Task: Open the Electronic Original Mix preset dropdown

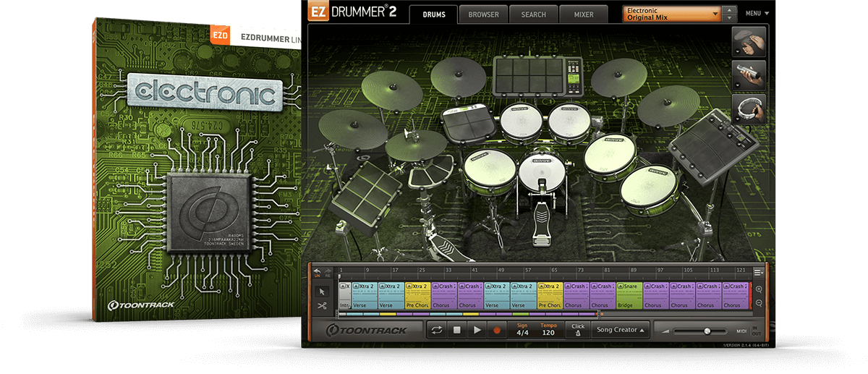Action: click(673, 14)
